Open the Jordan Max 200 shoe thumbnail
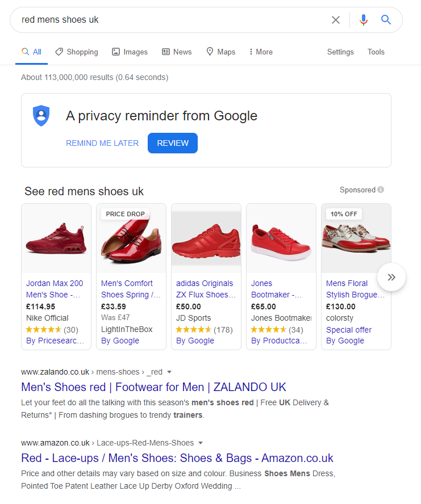The width and height of the screenshot is (421, 504). 56,238
